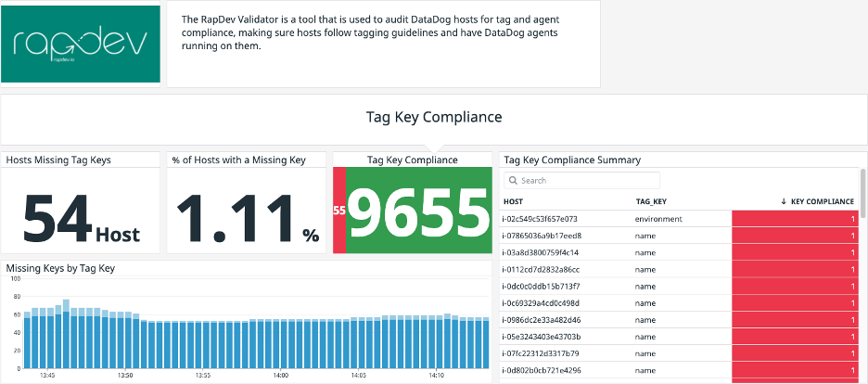Select host i-07fc22312d3317b79
Viewport: 868px width, 384px height.
click(541, 353)
